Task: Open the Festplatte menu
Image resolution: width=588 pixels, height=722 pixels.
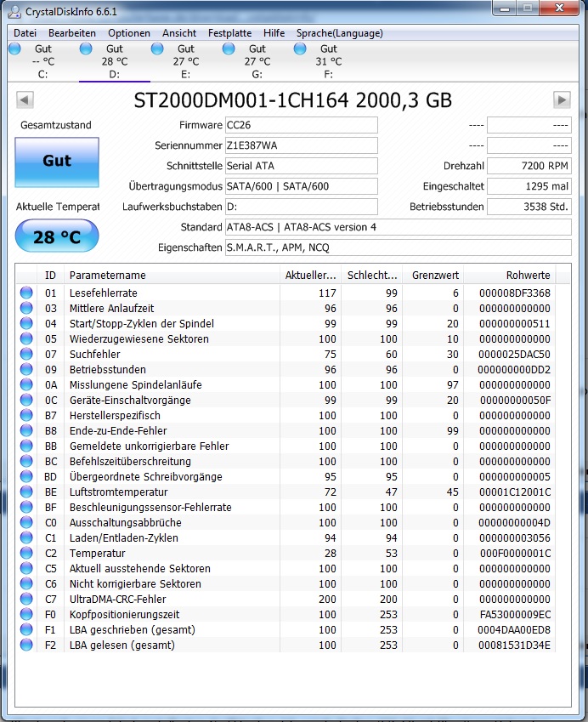Action: coord(229,33)
